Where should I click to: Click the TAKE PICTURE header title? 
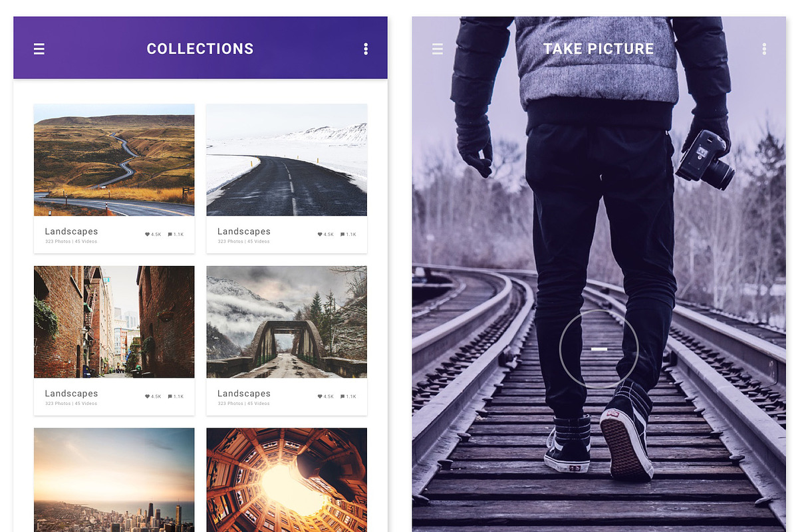[x=598, y=49]
